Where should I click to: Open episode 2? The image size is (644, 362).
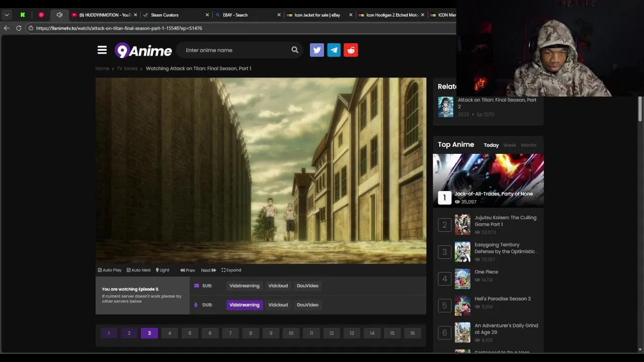[x=129, y=333]
